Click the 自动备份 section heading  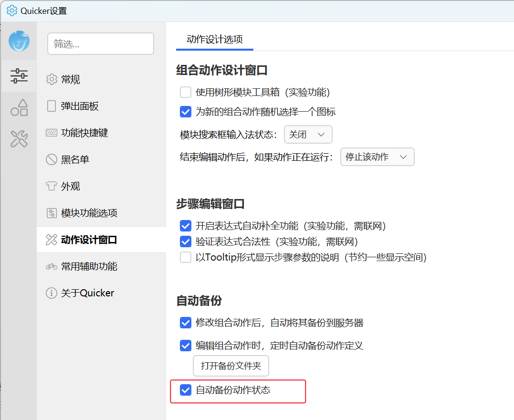(x=199, y=301)
